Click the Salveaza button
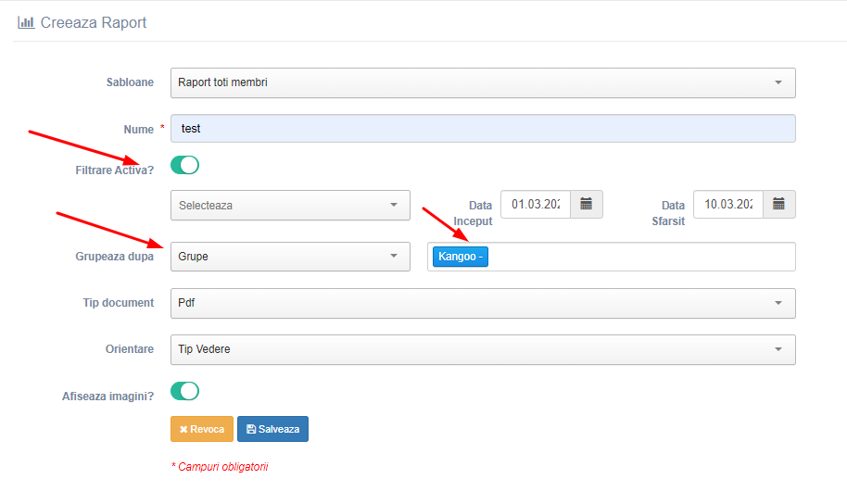Screen dimensions: 847x504 pos(272,429)
